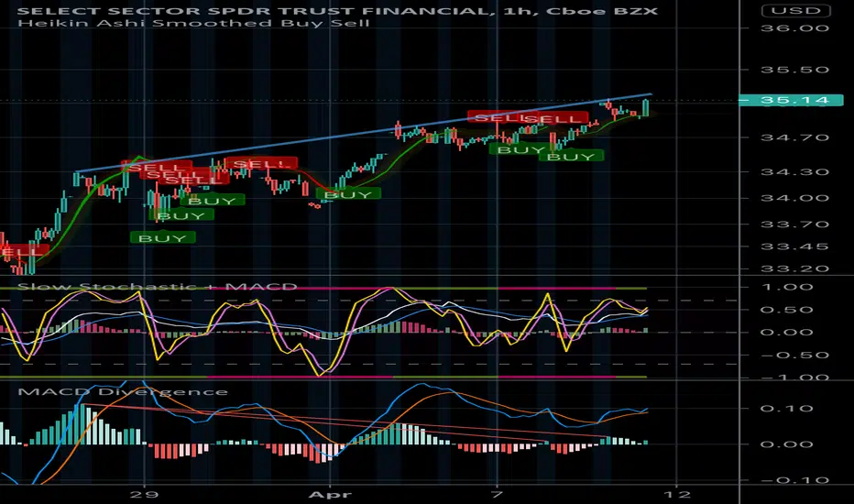The image size is (854, 504).
Task: Click the 7 date on time axis
Action: [x=497, y=494]
